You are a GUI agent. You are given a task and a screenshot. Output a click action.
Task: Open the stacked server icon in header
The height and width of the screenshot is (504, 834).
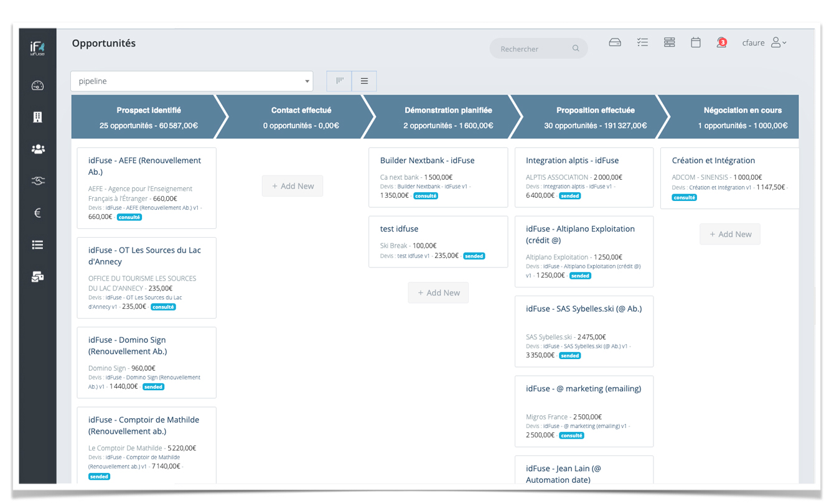tap(669, 42)
